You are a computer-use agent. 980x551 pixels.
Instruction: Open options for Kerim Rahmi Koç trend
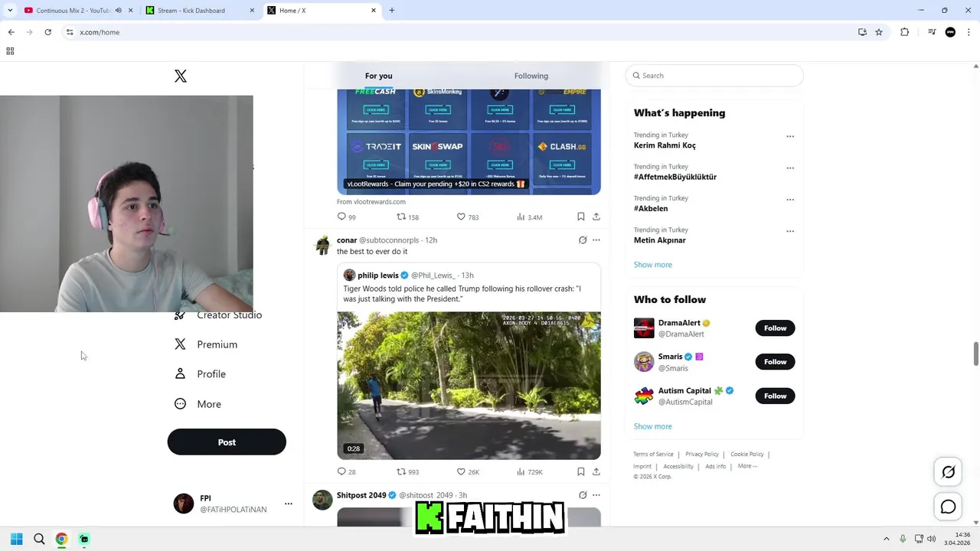tap(790, 136)
